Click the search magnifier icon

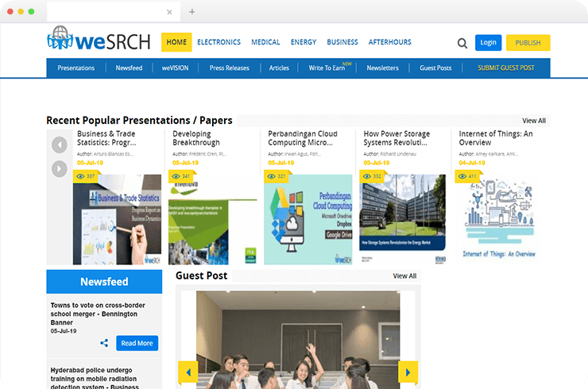[462, 44]
